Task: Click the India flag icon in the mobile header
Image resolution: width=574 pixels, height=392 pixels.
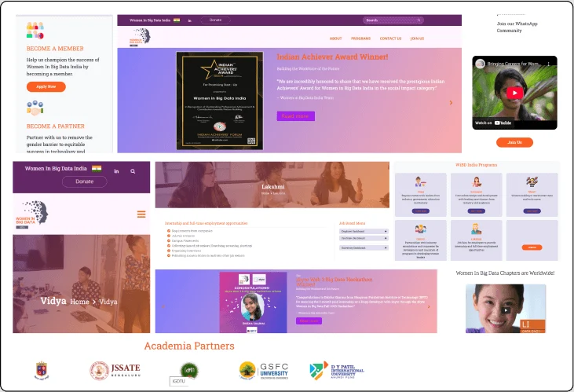Action: pyautogui.click(x=97, y=169)
